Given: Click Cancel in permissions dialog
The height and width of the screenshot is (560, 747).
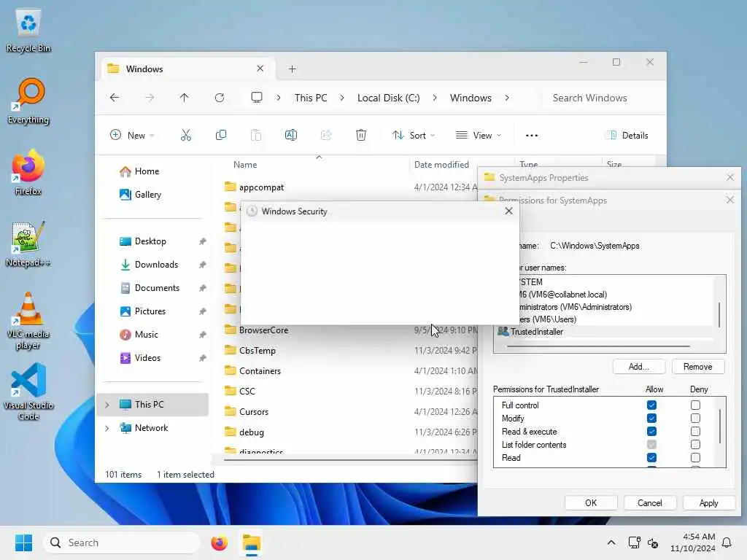Looking at the screenshot, I should click(650, 503).
